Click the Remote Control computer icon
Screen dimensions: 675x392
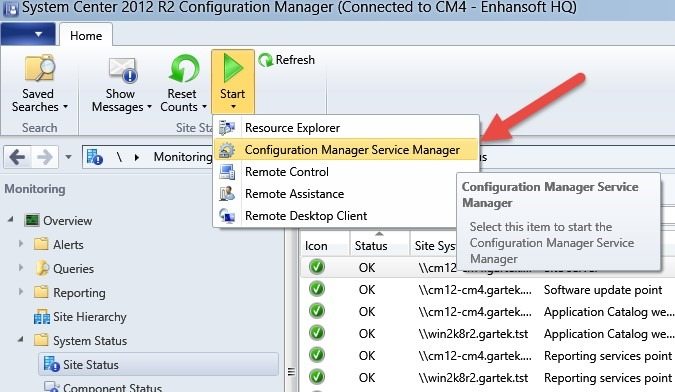point(227,172)
